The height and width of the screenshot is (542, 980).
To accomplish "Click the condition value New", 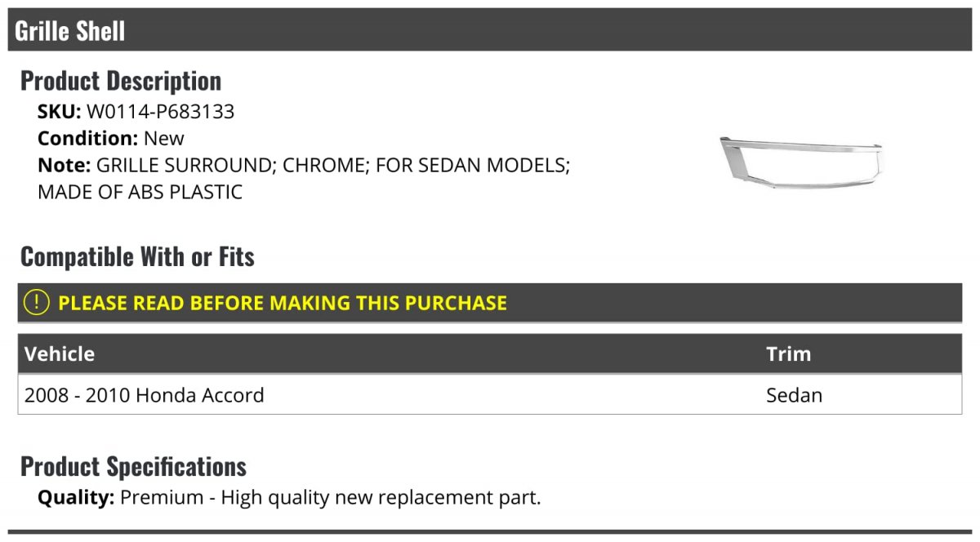I will point(164,138).
